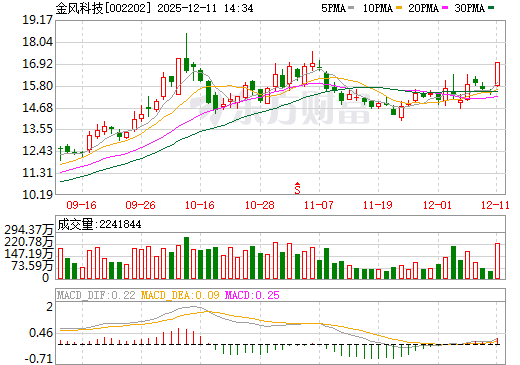Click the 19.17 price axis label
Image resolution: width=520 pixels, height=365 pixels.
(x=37, y=20)
